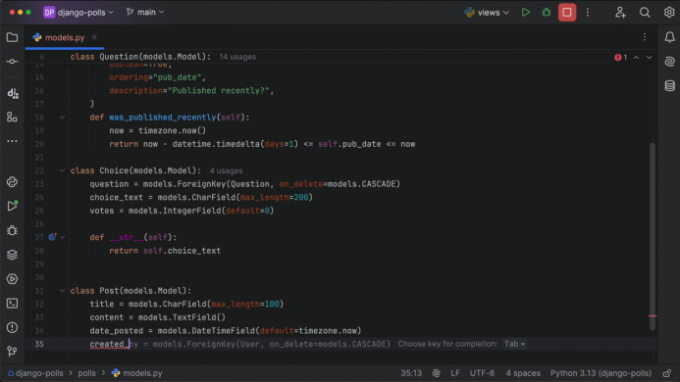
Task: Open Python 3.13 interpreter selector
Action: click(601, 373)
